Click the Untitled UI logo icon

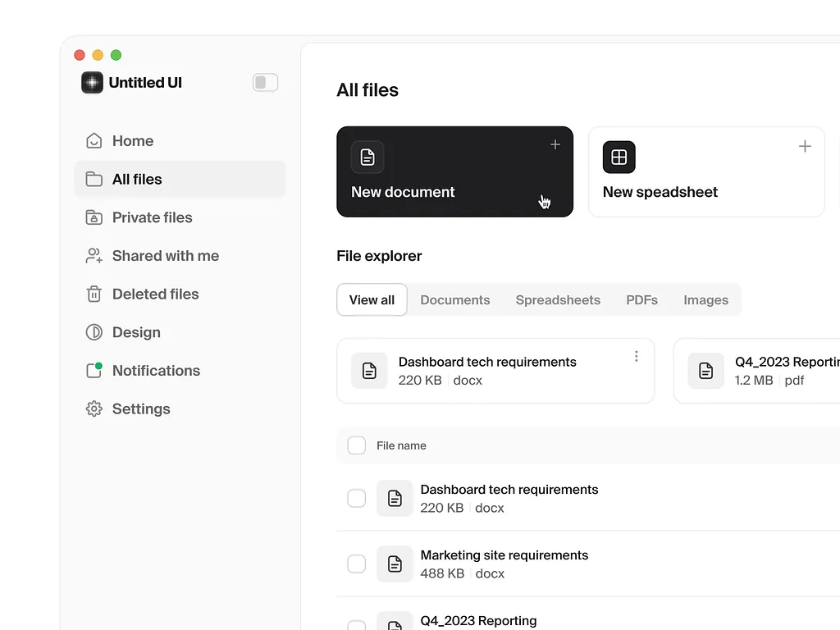coord(92,83)
